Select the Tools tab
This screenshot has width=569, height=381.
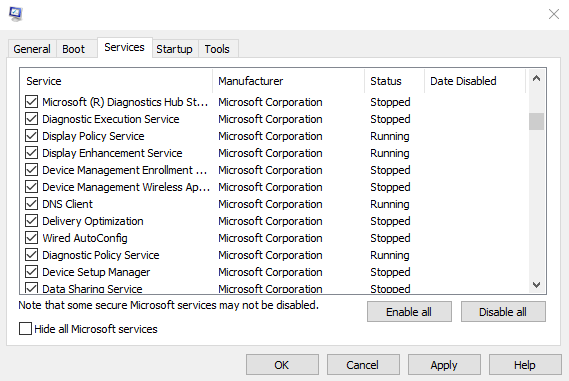(217, 49)
